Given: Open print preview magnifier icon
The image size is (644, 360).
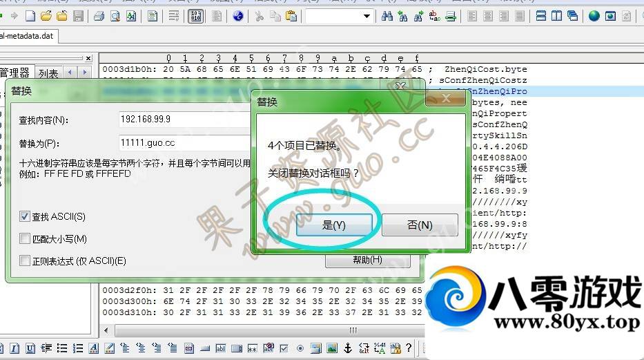Looking at the screenshot, I should 115,16.
